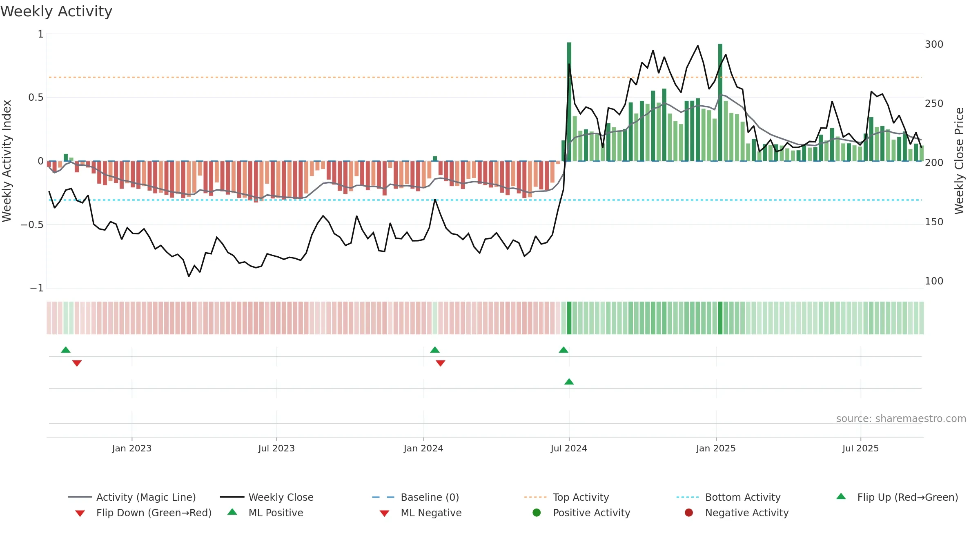980x551 pixels.
Task: Click the pale green heatmap cell just after Jan 2024
Action: tap(435, 318)
